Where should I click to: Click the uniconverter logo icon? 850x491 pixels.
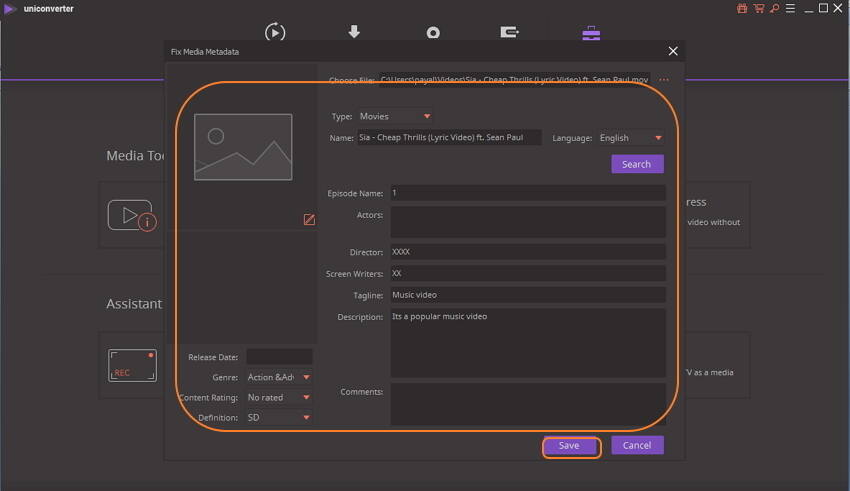pyautogui.click(x=10, y=9)
